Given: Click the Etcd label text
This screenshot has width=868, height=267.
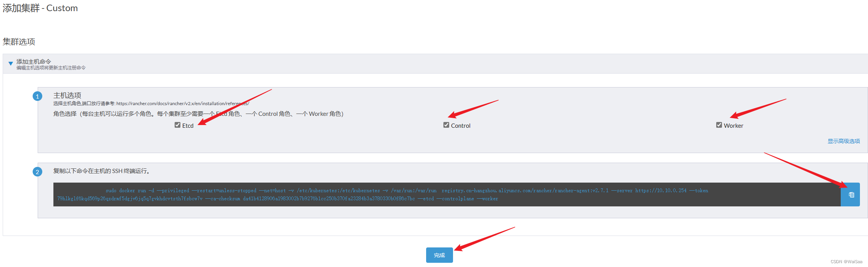Looking at the screenshot, I should click(188, 126).
